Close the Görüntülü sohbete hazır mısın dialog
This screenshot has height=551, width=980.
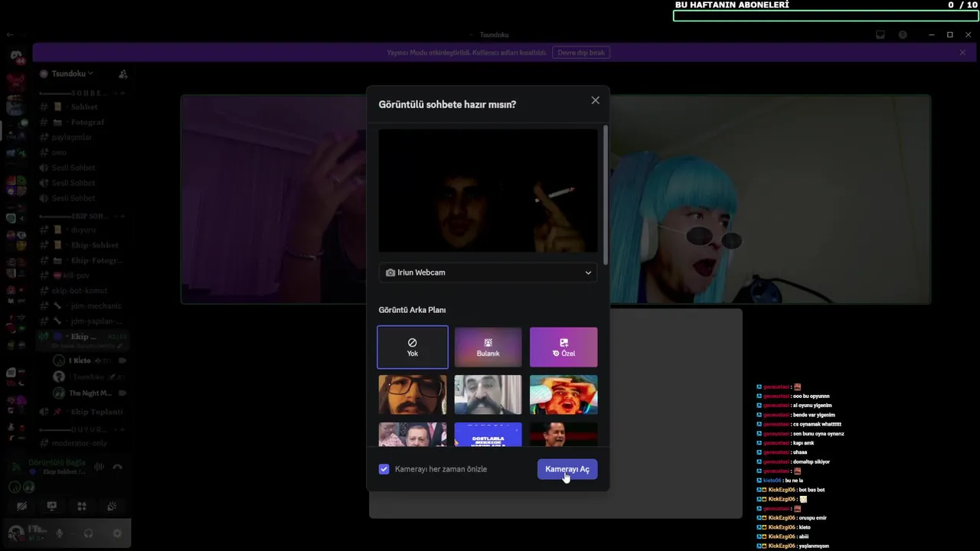pyautogui.click(x=595, y=100)
